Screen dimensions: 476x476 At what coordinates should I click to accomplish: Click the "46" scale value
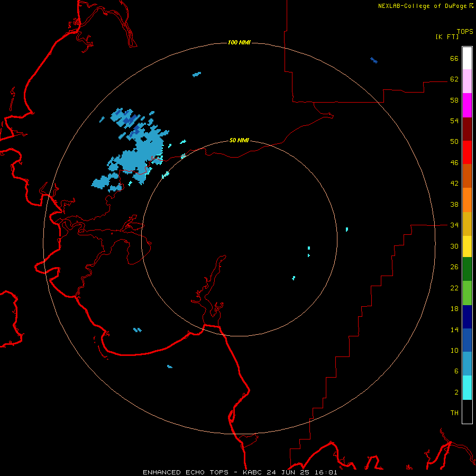pos(454,163)
